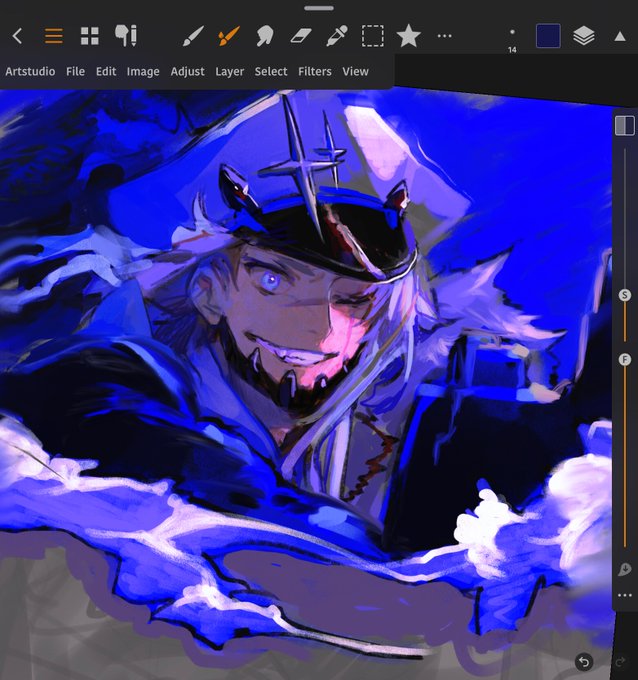Open the Filters menu

[315, 71]
